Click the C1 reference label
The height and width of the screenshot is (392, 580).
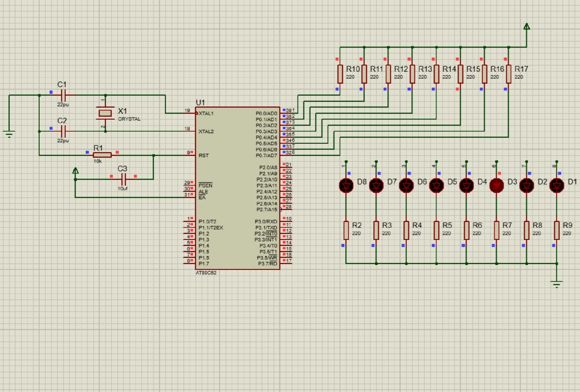(62, 85)
